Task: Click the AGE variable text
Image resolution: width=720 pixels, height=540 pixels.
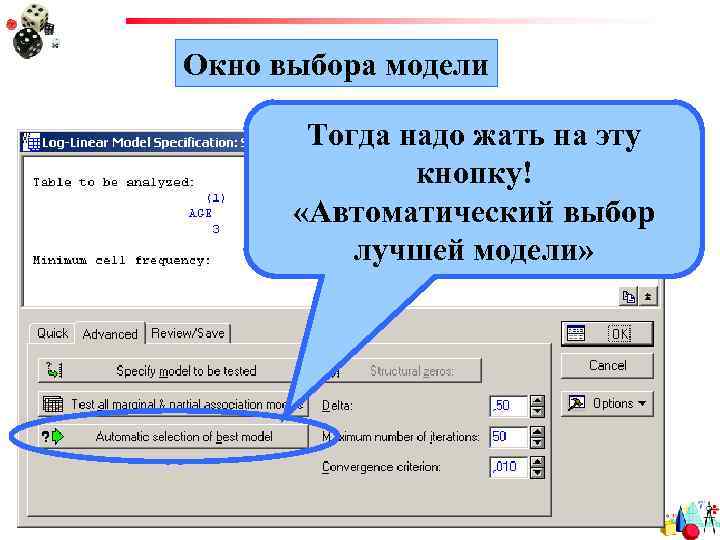Action: coord(200,213)
